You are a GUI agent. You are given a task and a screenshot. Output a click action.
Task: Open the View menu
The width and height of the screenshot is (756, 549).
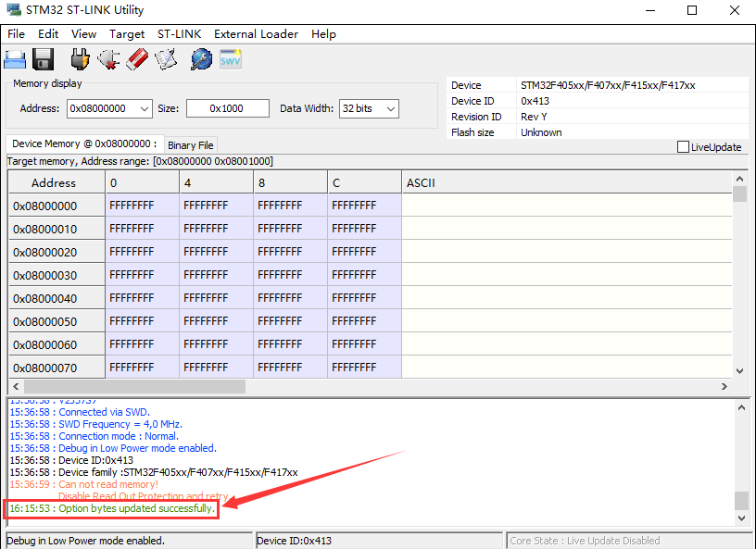point(84,34)
